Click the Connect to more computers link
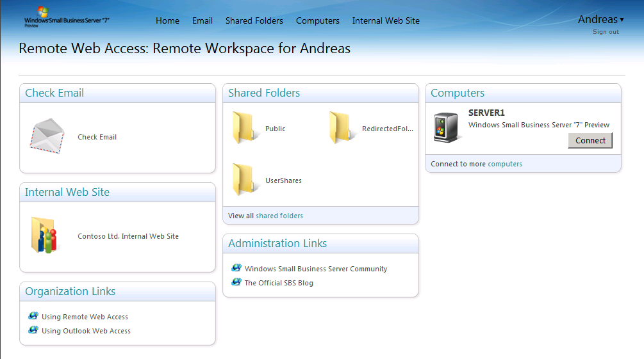The image size is (644, 359). 505,164
